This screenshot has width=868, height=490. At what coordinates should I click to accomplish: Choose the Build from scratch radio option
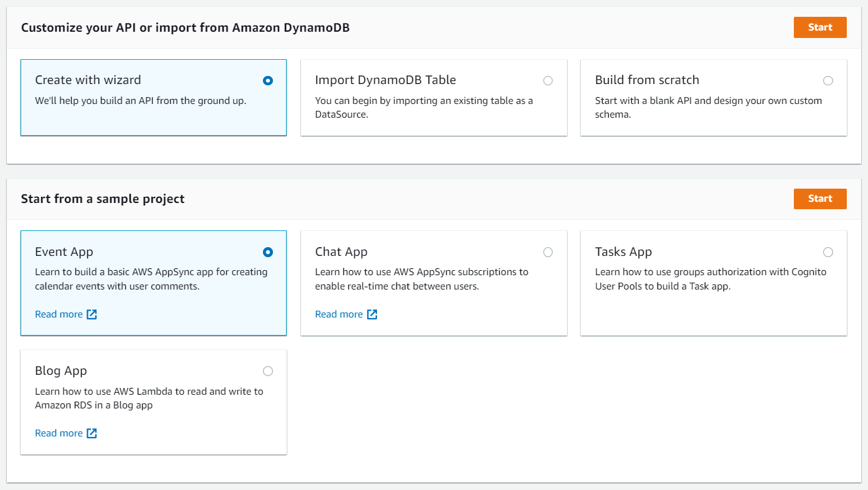coord(828,80)
